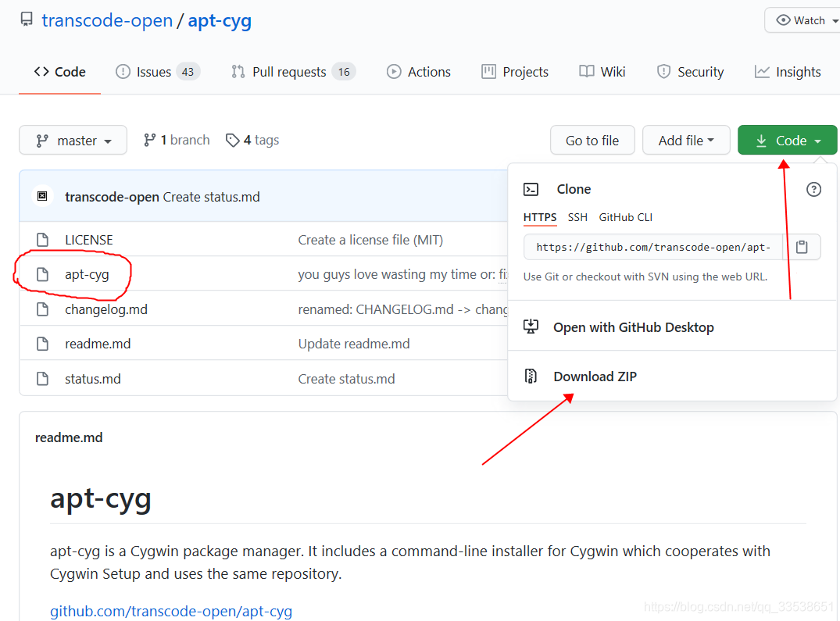Viewport: 840px width, 621px height.
Task: Click 'you guys love wasting my time' commit
Action: click(x=402, y=275)
